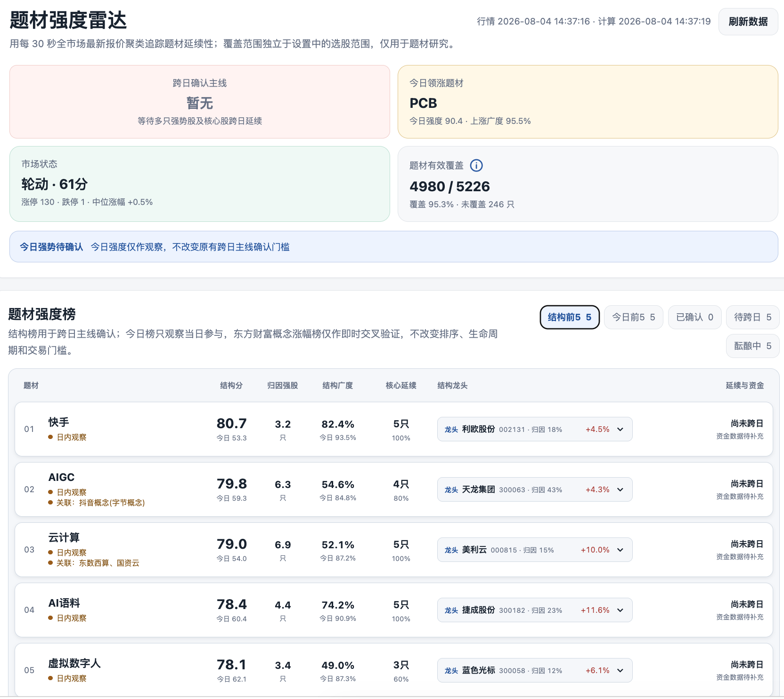Click the 3只 core continuation value for 虚拟数字人
The width and height of the screenshot is (784, 699).
[x=401, y=665]
